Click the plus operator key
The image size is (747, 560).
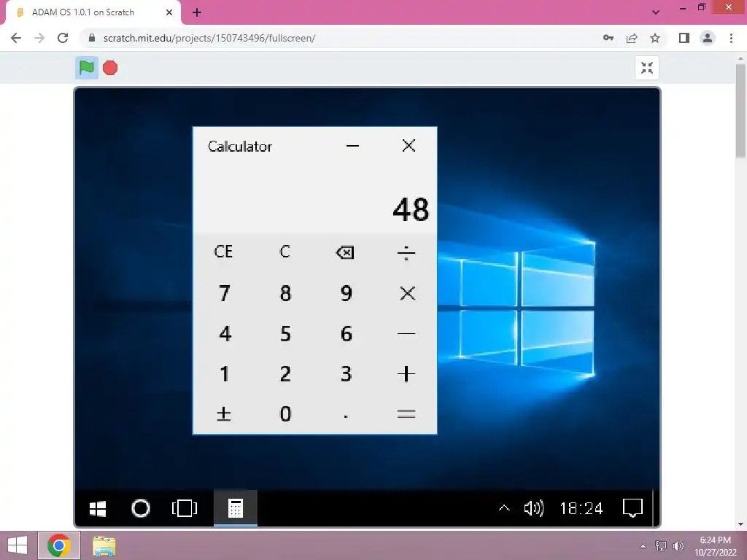[x=406, y=374]
